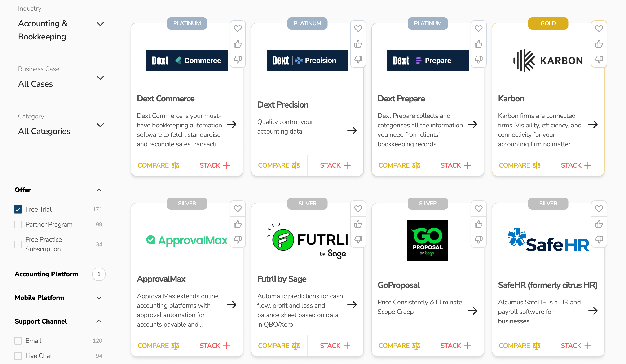Image resolution: width=626 pixels, height=364 pixels.
Task: Click COMPARE on Futrli by Sage
Action: point(279,345)
